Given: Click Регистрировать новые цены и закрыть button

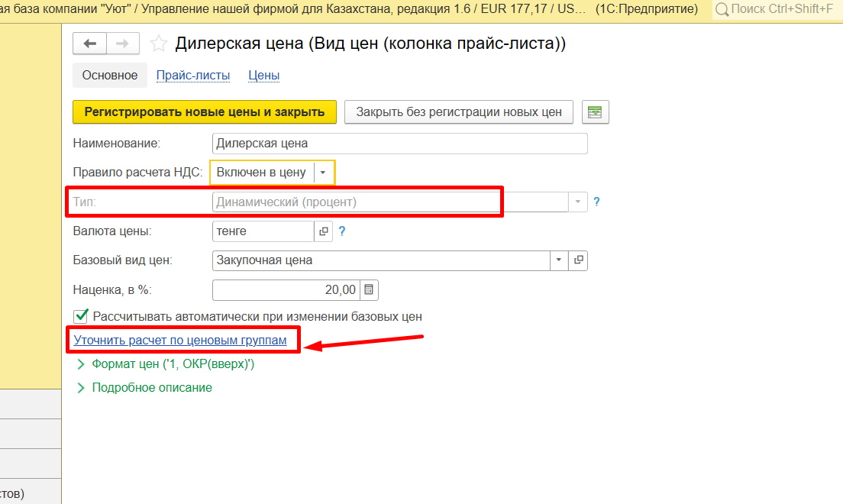Looking at the screenshot, I should pyautogui.click(x=204, y=112).
